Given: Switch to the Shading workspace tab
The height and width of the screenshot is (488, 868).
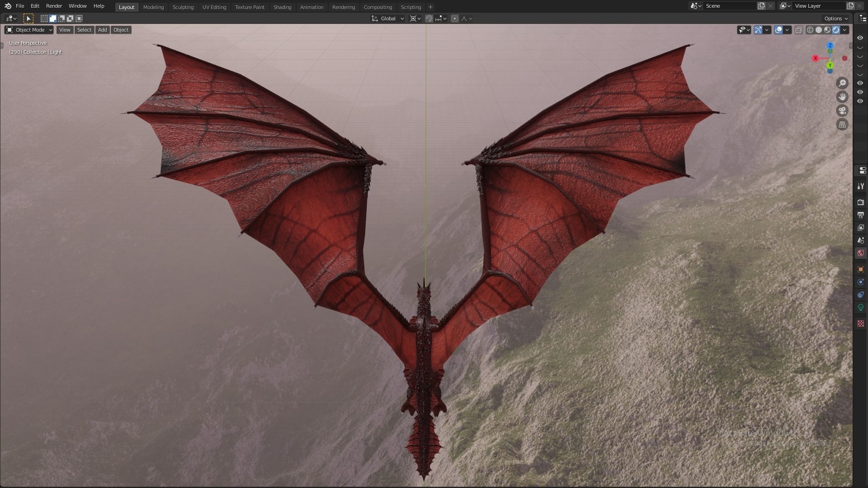Looking at the screenshot, I should 282,7.
